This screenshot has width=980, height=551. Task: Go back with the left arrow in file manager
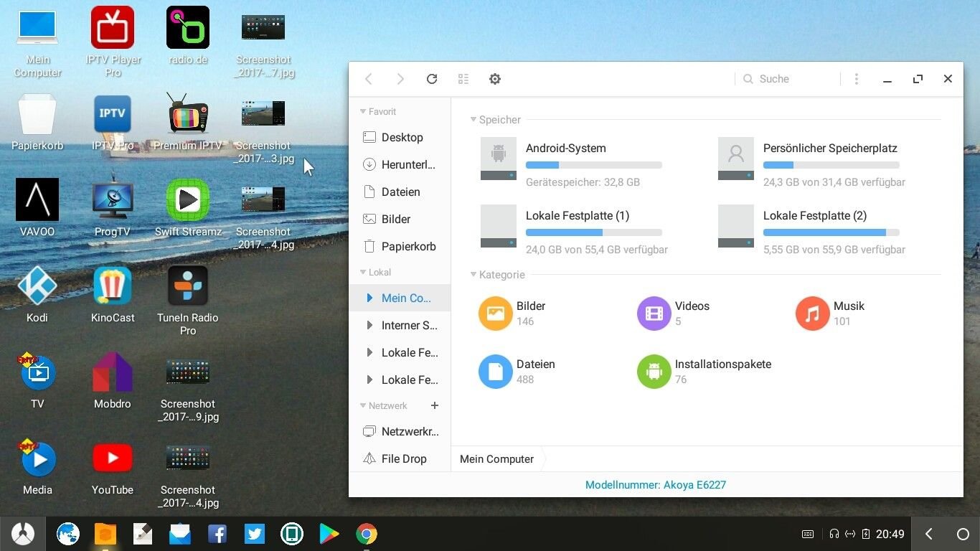click(x=369, y=79)
